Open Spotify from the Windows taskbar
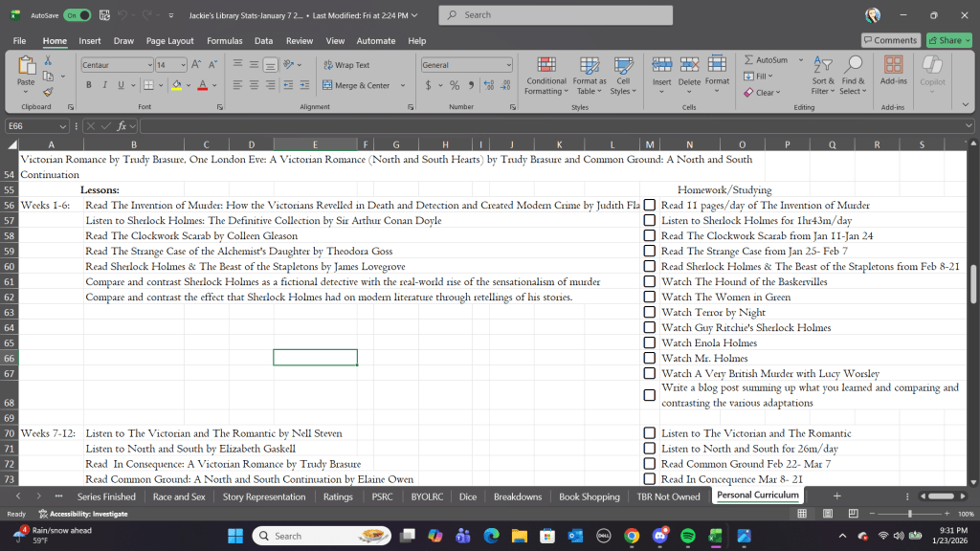Screen dimensions: 980x551 (x=687, y=536)
